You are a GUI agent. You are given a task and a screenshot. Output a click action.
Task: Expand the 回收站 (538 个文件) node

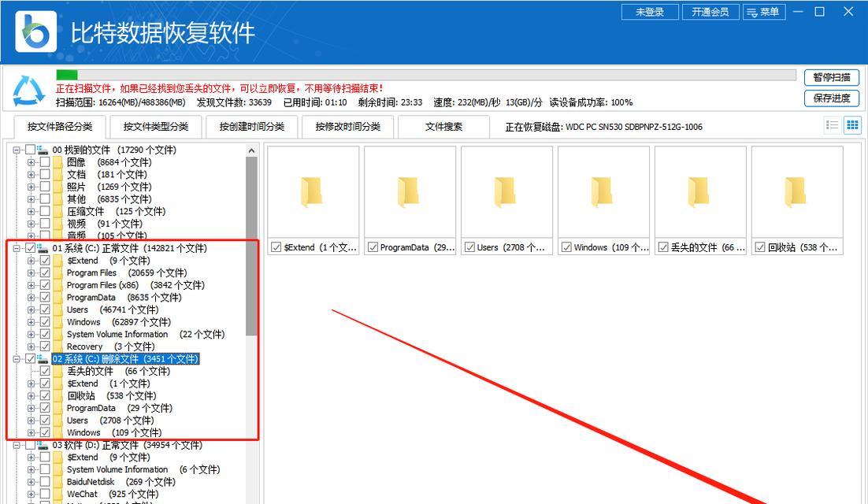pyautogui.click(x=31, y=395)
